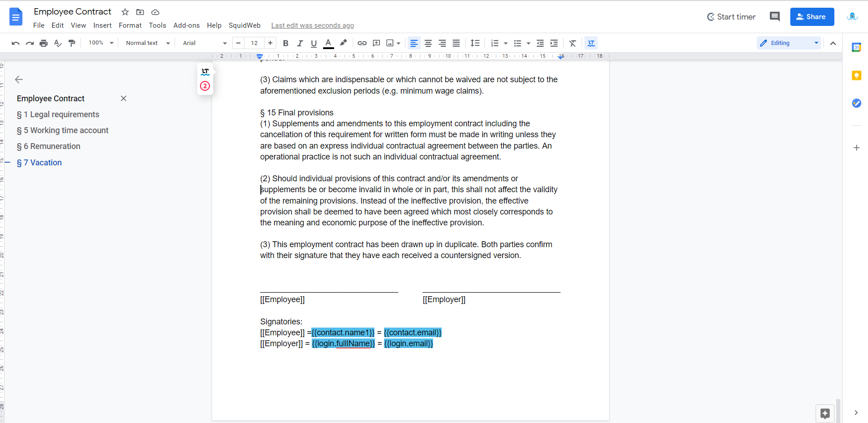
Task: Toggle the LanguageTool toolbar button
Action: (x=591, y=43)
